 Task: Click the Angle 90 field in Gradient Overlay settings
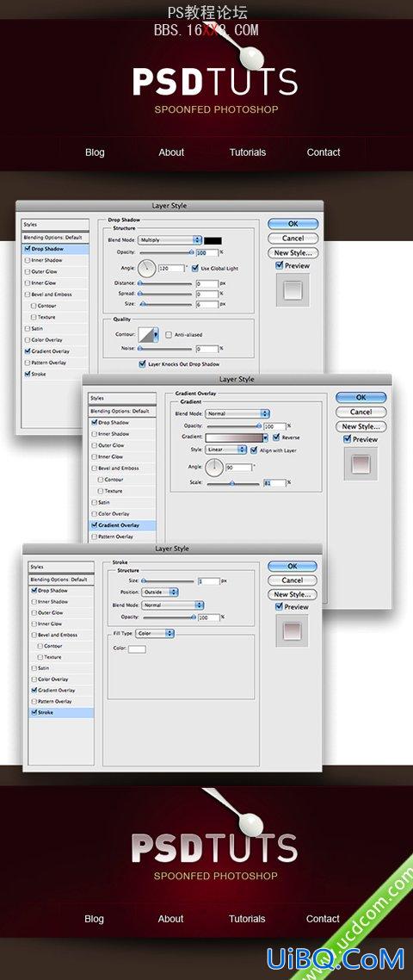point(239,467)
